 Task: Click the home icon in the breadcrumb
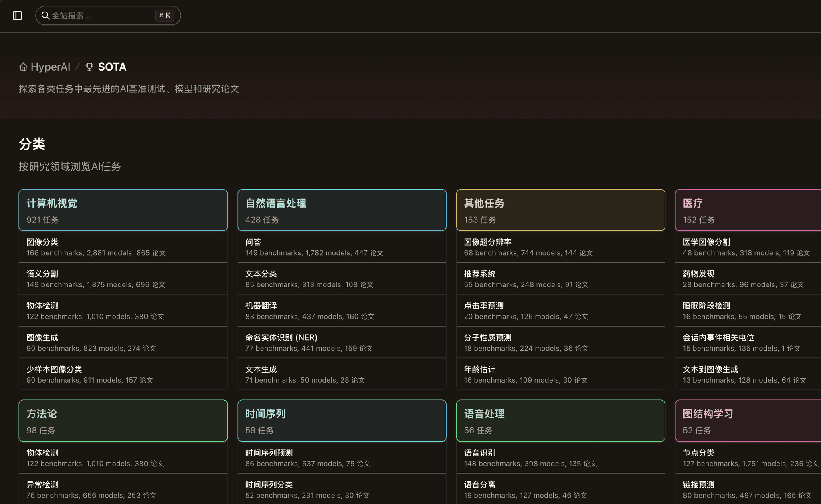tap(23, 67)
